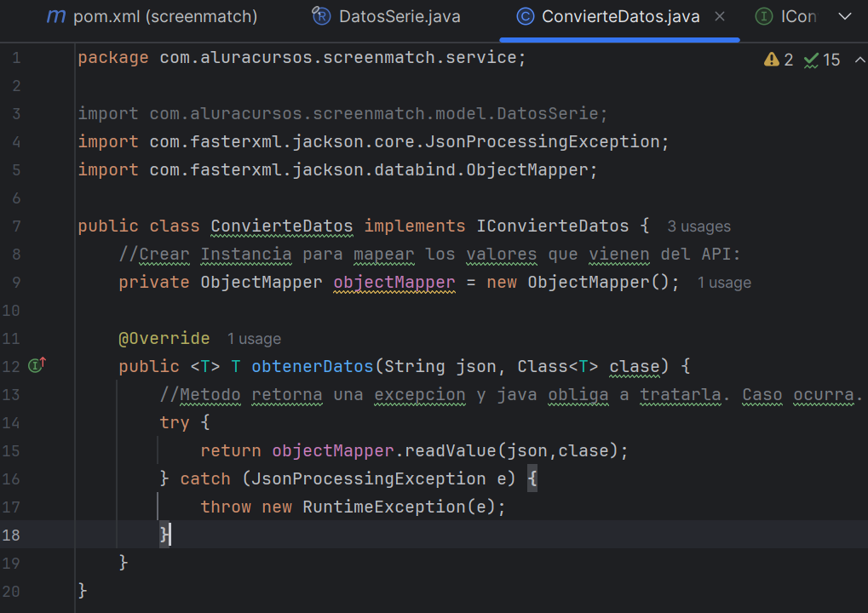Click the ObjectMapper import line

click(337, 169)
